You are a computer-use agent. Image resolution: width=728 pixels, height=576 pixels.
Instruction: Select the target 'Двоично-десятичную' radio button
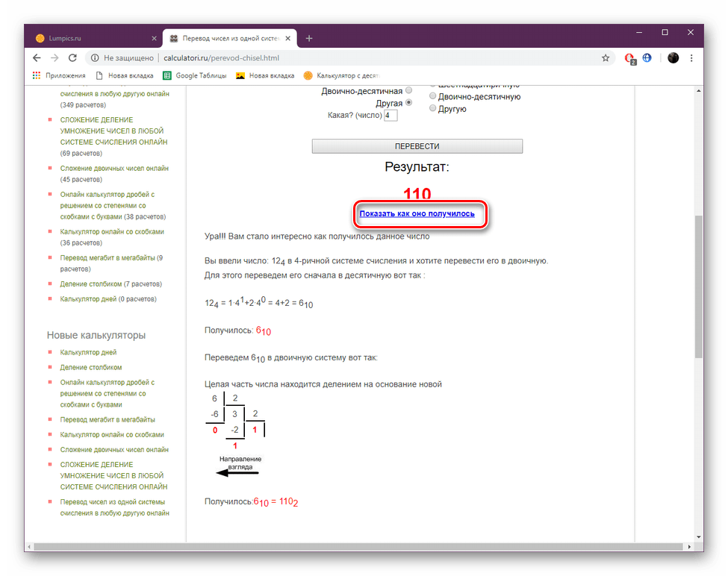point(433,96)
